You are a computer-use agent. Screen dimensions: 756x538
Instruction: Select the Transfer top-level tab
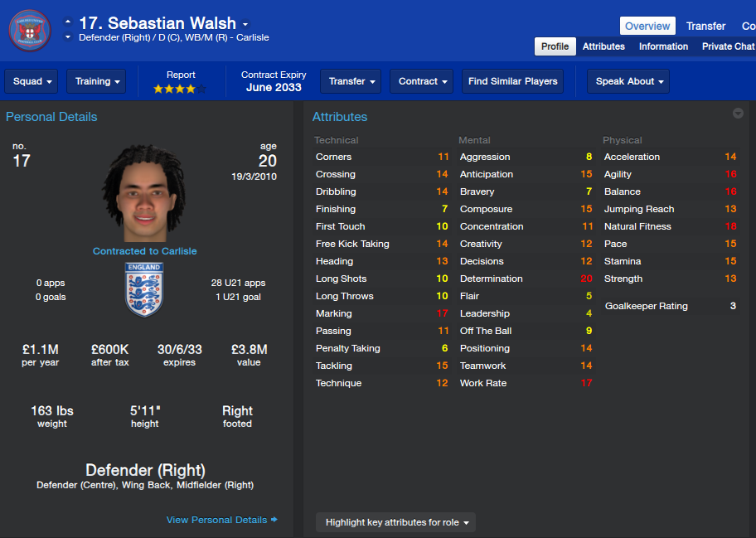[x=705, y=26]
